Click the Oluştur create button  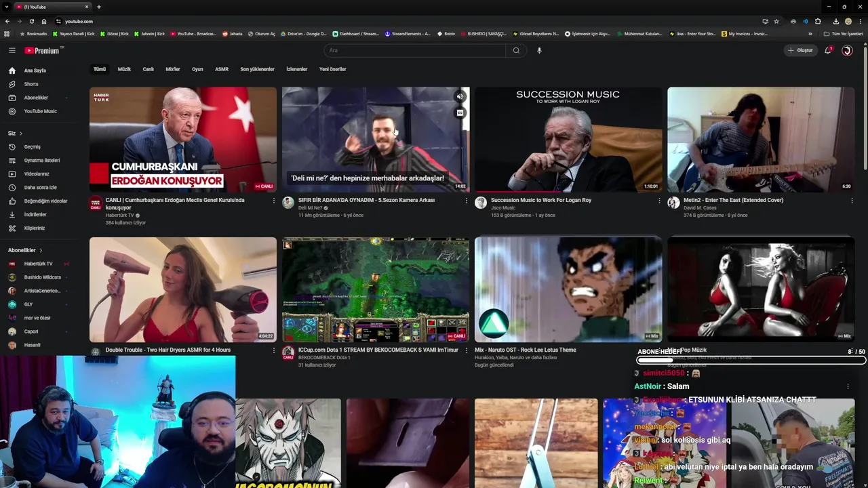(800, 50)
